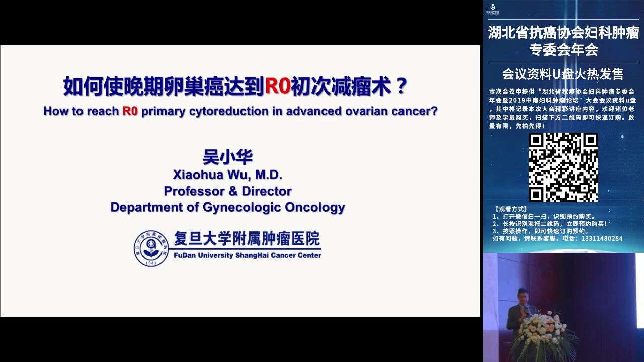Click the 'Xiaohua Wu, M.D.' line
The width and height of the screenshot is (644, 362).
227,175
